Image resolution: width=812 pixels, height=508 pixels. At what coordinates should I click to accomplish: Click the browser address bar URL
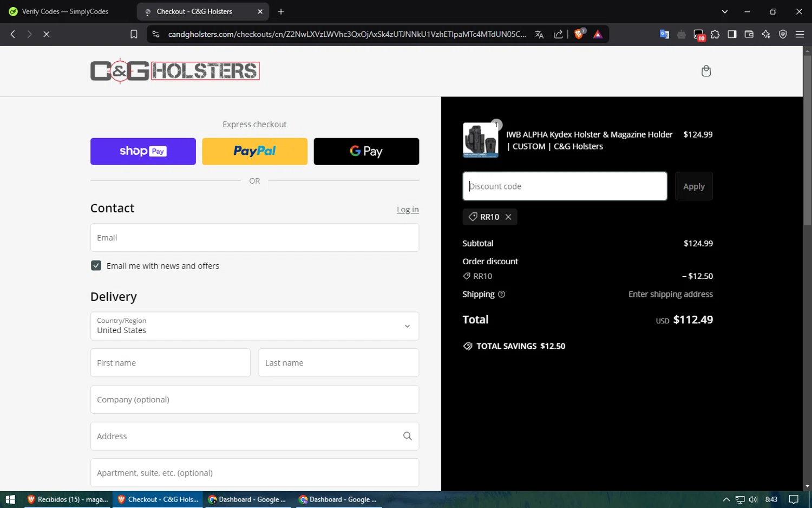(x=347, y=34)
